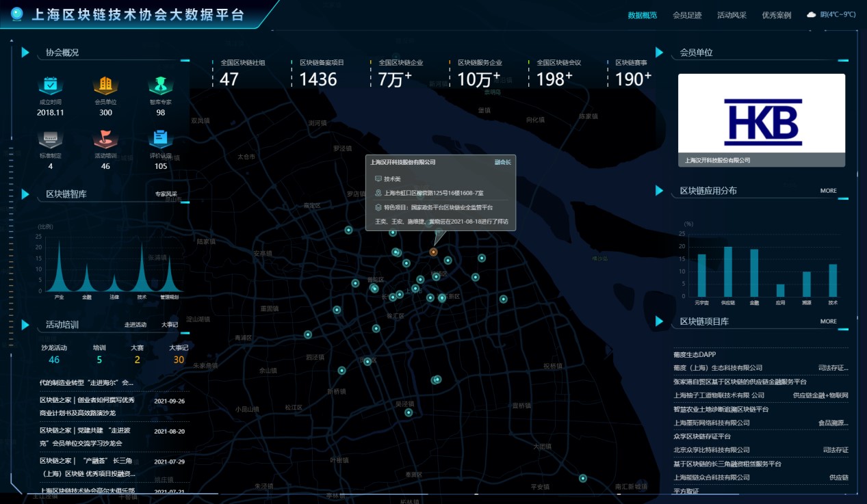
Task: Open the 专家风采 link
Action: pyautogui.click(x=166, y=194)
